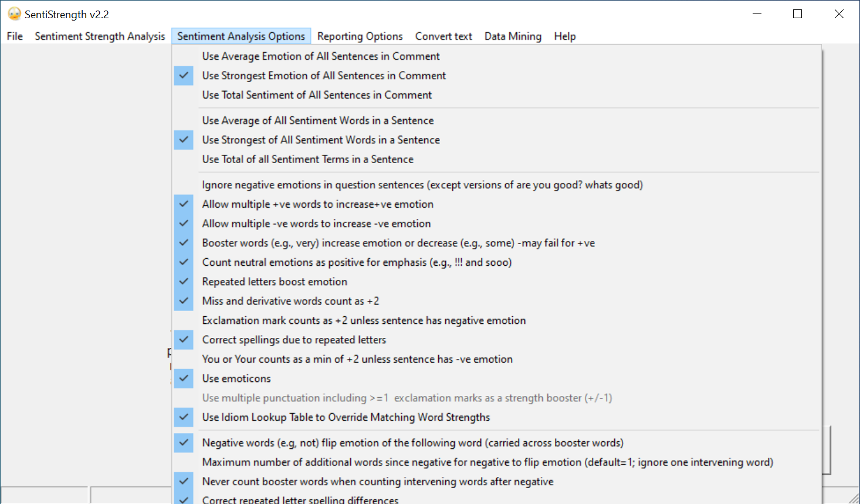This screenshot has width=860, height=504.
Task: Open the Help menu
Action: coord(564,36)
